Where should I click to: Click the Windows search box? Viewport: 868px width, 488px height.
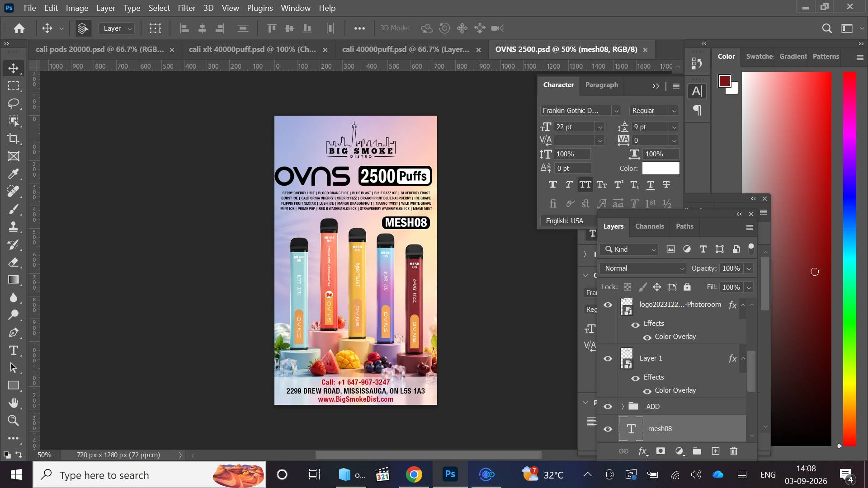click(149, 475)
